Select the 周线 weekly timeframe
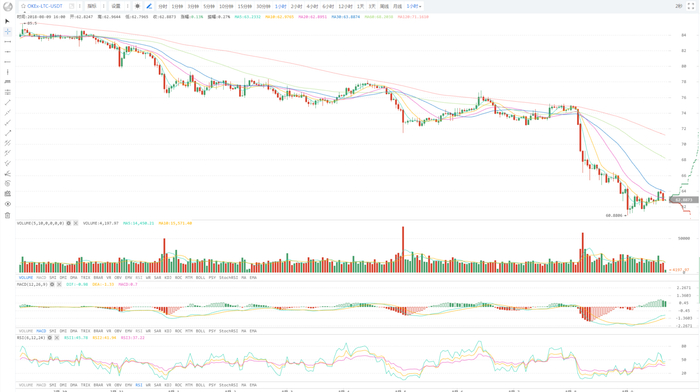The width and height of the screenshot is (700, 392). (x=384, y=6)
